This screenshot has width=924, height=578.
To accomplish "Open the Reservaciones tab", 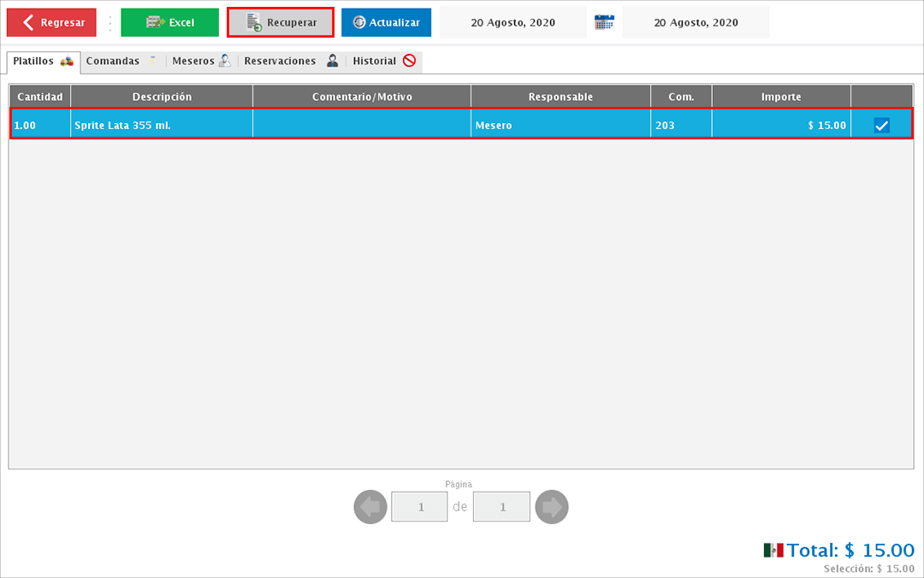I will pyautogui.click(x=291, y=62).
